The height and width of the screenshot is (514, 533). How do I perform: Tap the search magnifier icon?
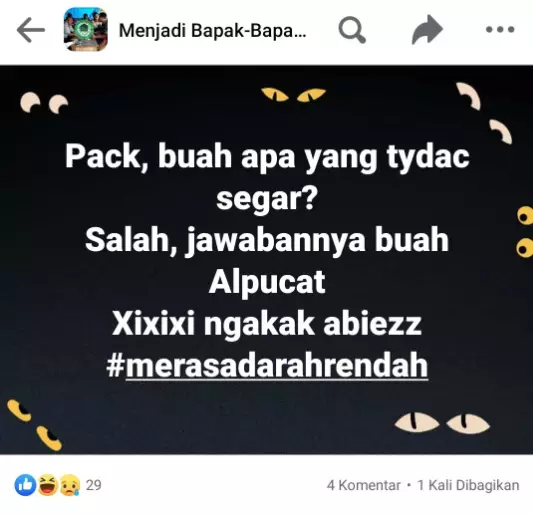click(352, 30)
